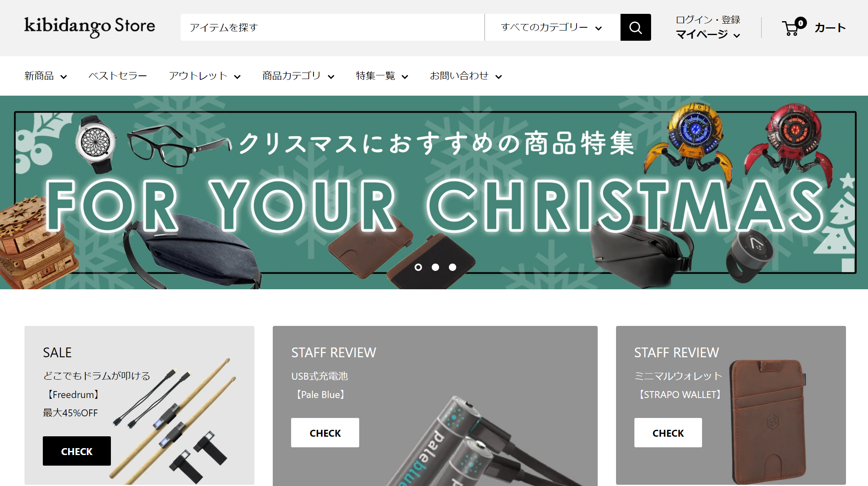Click CHECK button on Pale Blue review
This screenshot has height=486, width=868.
325,433
